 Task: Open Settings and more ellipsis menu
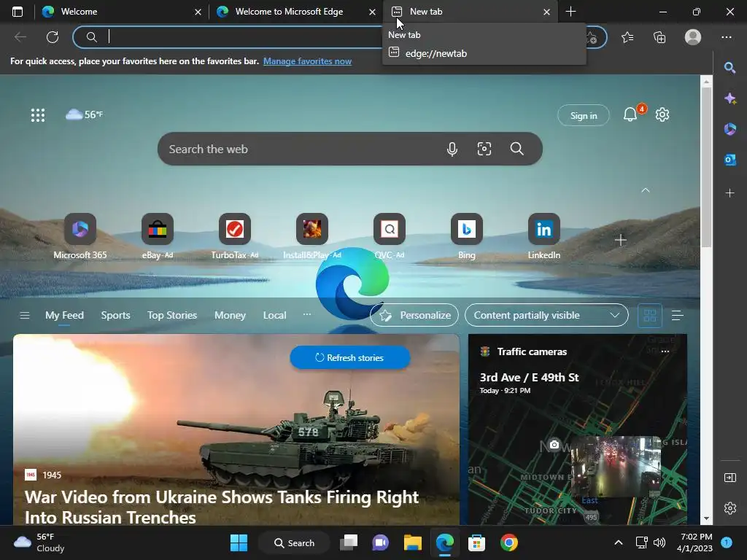pyautogui.click(x=726, y=37)
